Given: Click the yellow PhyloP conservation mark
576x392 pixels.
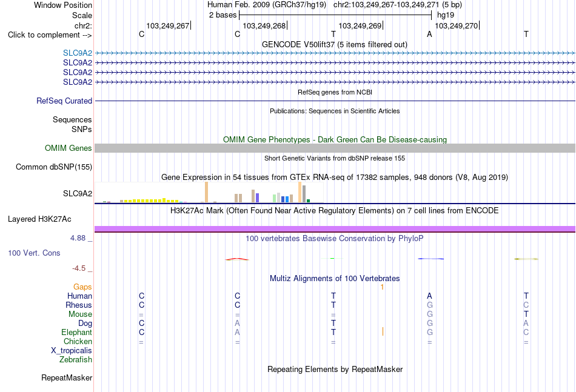Looking at the screenshot, I should [526, 259].
